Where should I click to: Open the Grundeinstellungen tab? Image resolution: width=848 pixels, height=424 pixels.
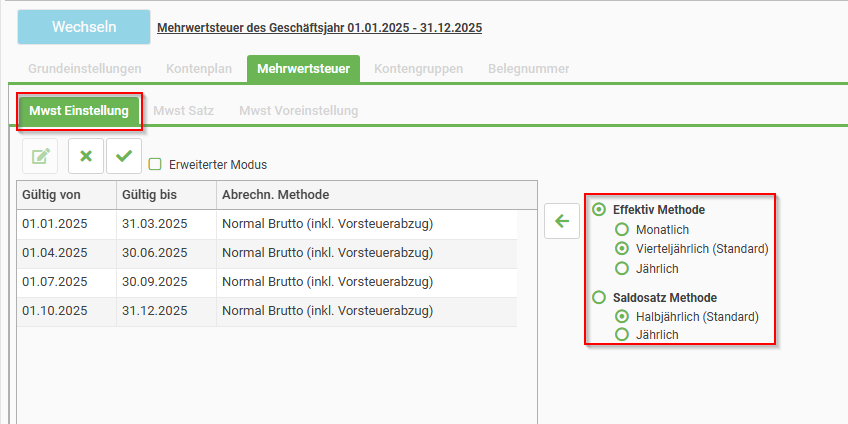tap(84, 69)
